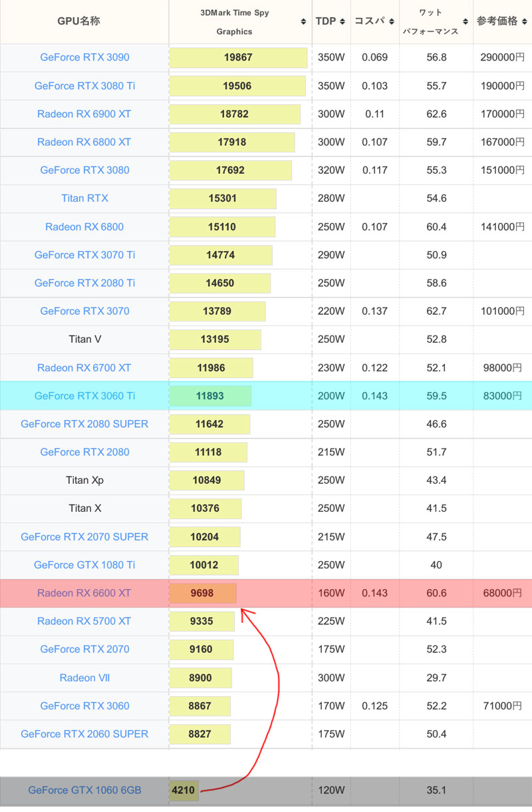The width and height of the screenshot is (532, 812).
Task: Open GeForce RTX 3080 link
Action: (x=84, y=170)
